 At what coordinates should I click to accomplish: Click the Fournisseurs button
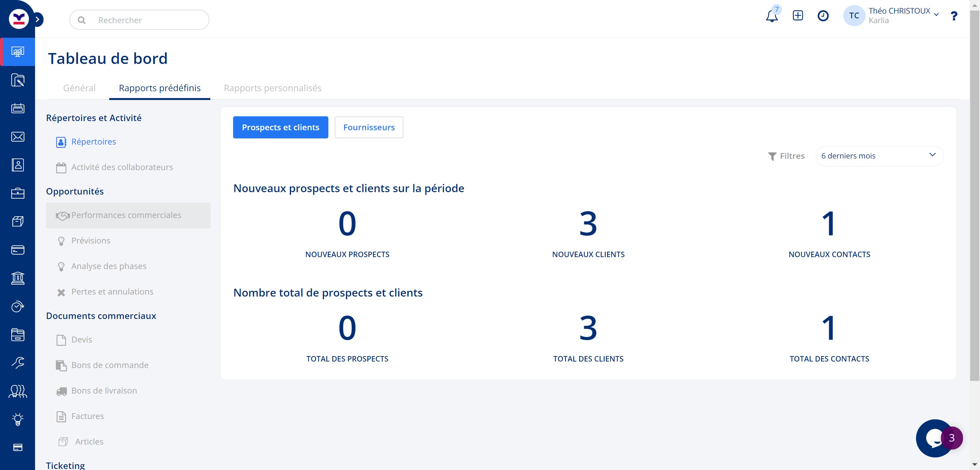point(368,128)
